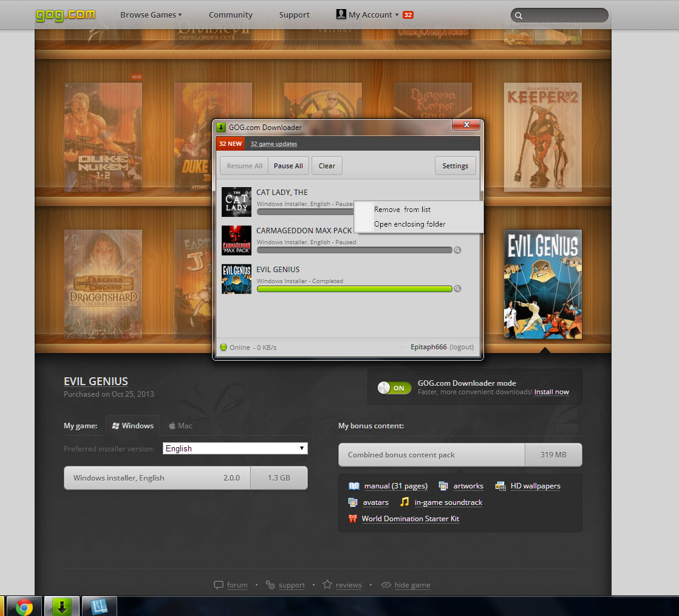
Task: Click the 32 NEW badge in downloader
Action: point(230,144)
